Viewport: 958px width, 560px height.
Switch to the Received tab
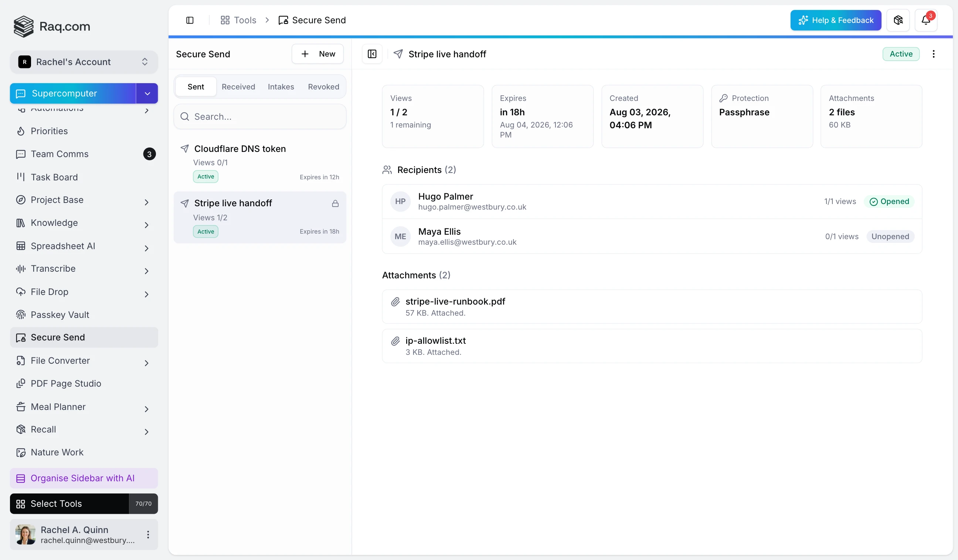coord(238,87)
